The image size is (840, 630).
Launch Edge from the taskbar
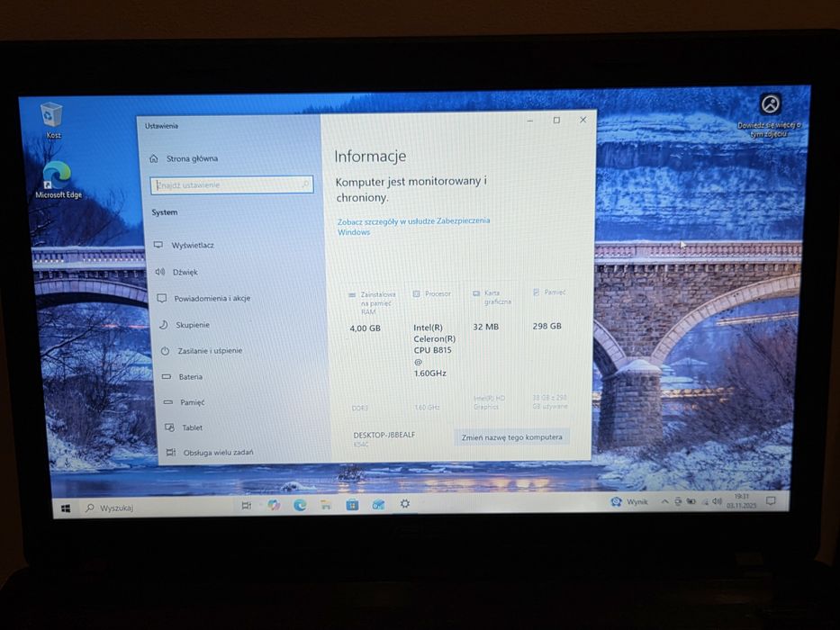(x=300, y=505)
